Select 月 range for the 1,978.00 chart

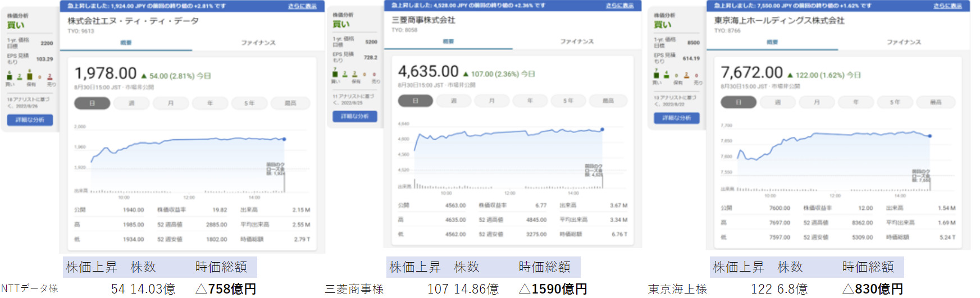pos(171,103)
